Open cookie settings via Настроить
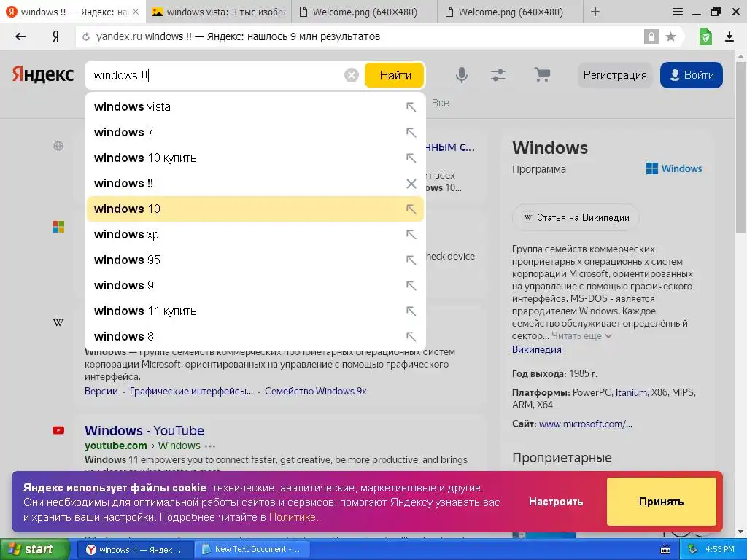This screenshot has height=560, width=747. [555, 502]
